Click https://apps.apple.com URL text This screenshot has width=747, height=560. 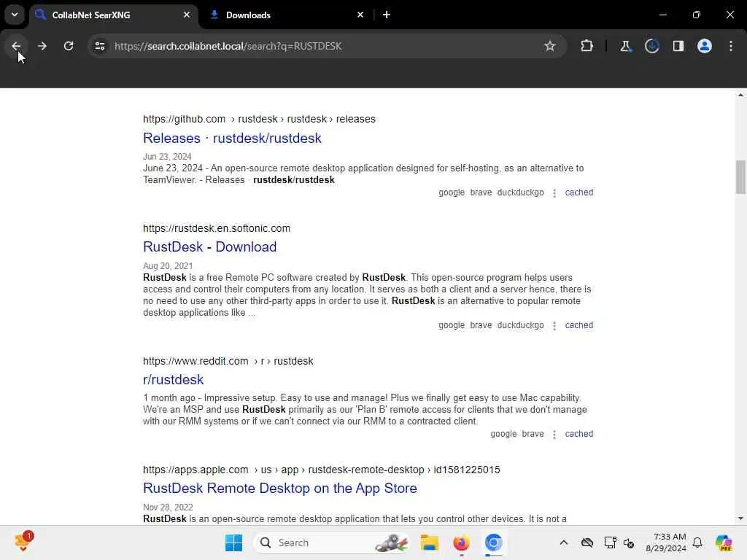(x=196, y=470)
